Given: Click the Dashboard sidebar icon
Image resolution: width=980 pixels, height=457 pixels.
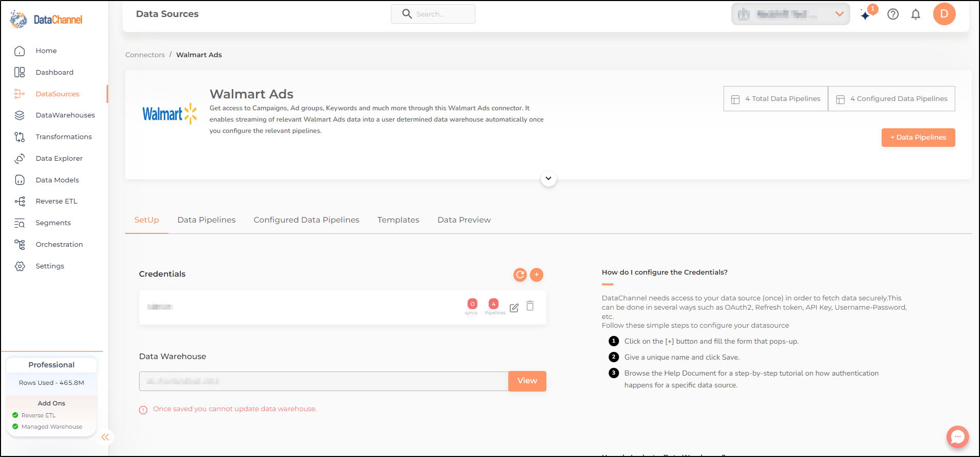Looking at the screenshot, I should click(20, 72).
